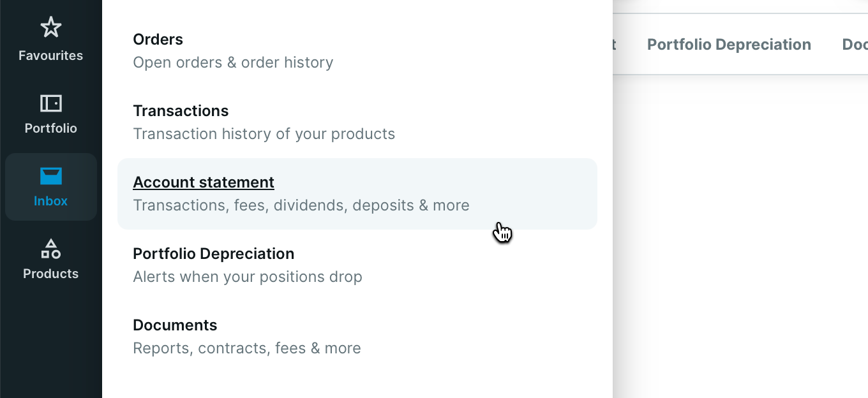Switch to the Portfolio Depreciation tab
The width and height of the screenshot is (868, 398).
pyautogui.click(x=729, y=45)
